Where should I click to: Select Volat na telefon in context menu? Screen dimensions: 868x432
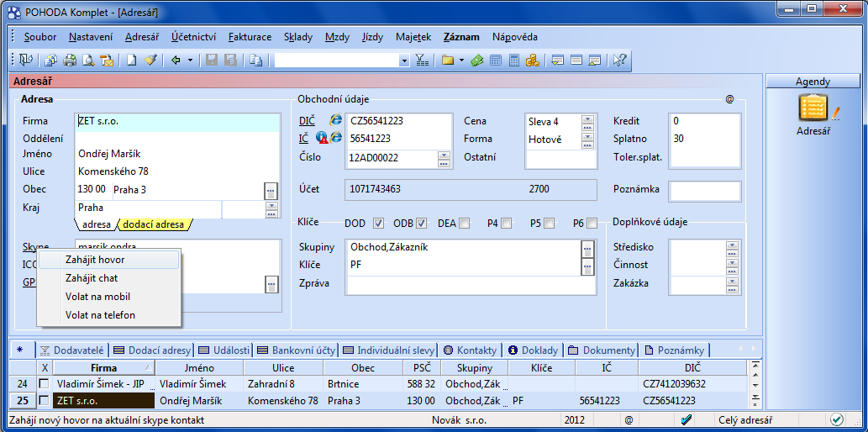[108, 315]
